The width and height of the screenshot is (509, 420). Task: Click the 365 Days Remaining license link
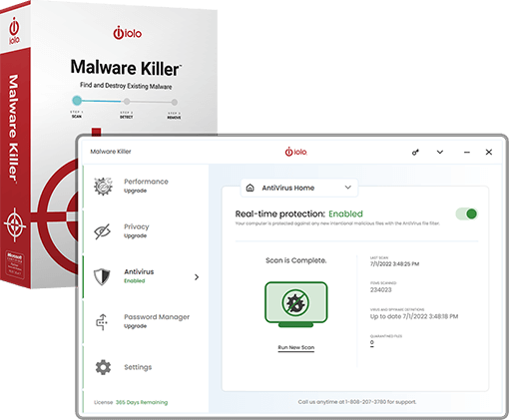(142, 402)
